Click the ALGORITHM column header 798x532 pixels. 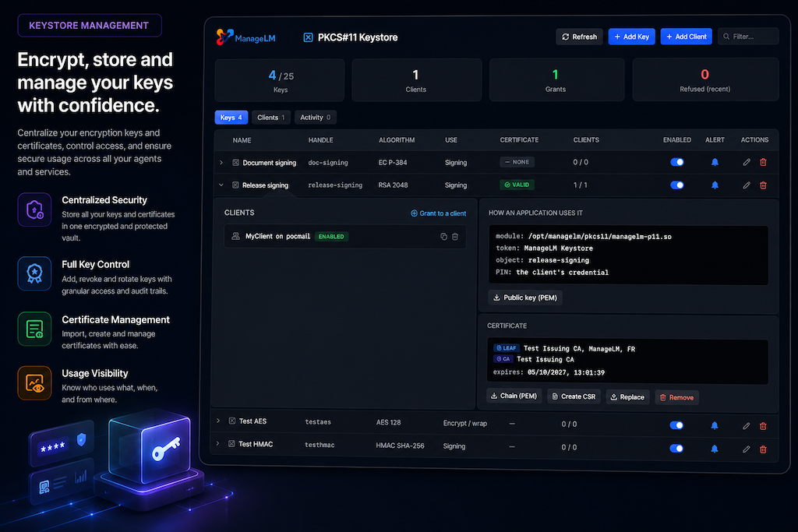click(397, 140)
